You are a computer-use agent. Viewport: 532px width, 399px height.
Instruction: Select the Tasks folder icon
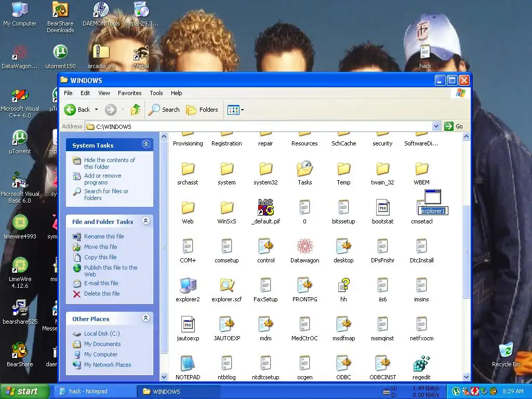click(304, 168)
